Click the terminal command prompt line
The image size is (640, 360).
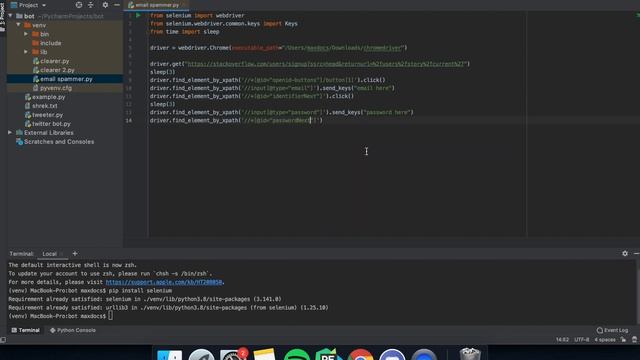tap(61, 316)
